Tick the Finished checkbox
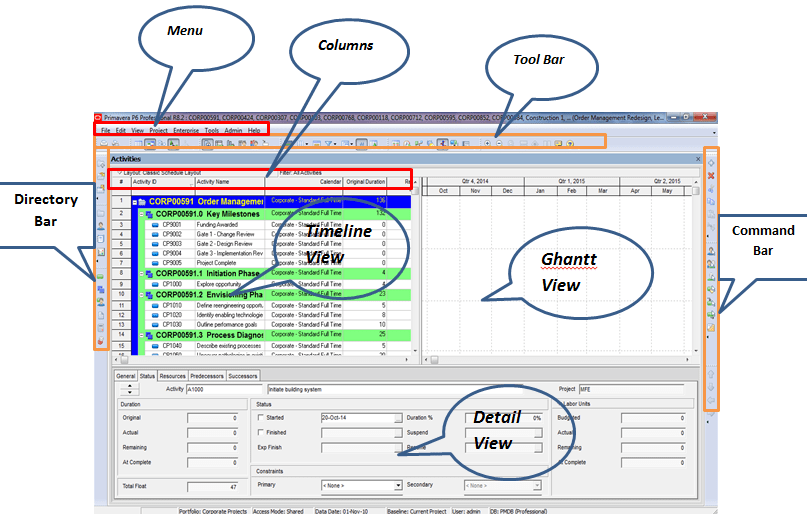The width and height of the screenshot is (807, 514). pyautogui.click(x=260, y=432)
